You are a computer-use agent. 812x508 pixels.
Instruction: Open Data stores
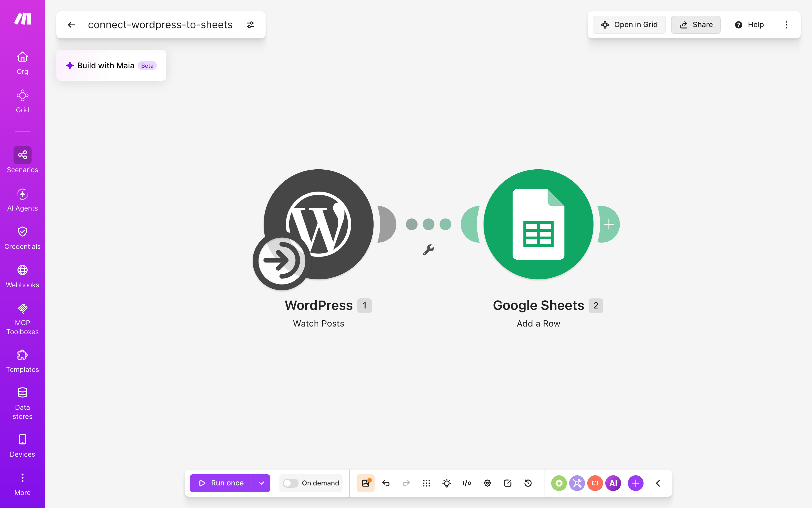point(23,404)
